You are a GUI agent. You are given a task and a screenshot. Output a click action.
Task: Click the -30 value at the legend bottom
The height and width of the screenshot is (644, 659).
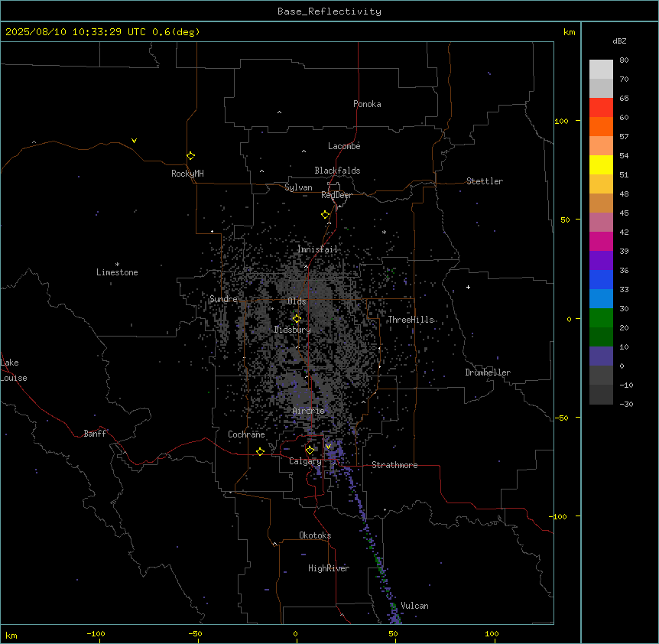pos(626,404)
